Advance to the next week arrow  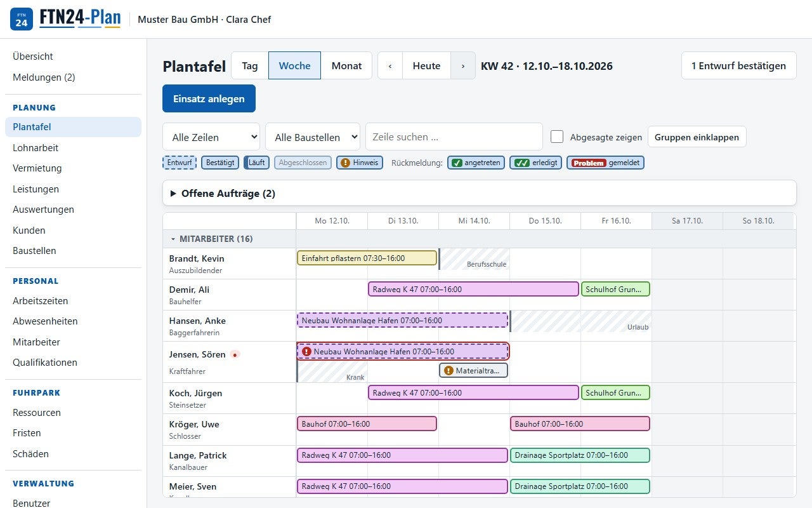pyautogui.click(x=463, y=65)
